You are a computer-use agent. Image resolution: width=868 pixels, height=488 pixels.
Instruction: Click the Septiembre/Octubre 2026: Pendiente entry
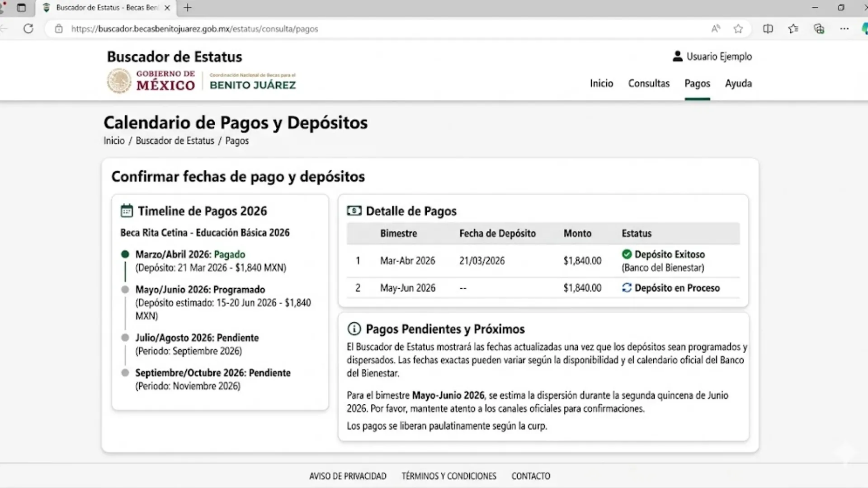(213, 373)
